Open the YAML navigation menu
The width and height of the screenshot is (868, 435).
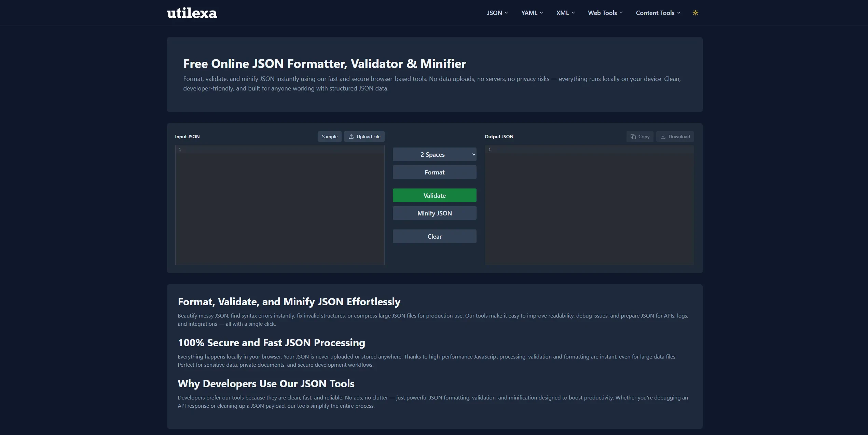(x=532, y=13)
